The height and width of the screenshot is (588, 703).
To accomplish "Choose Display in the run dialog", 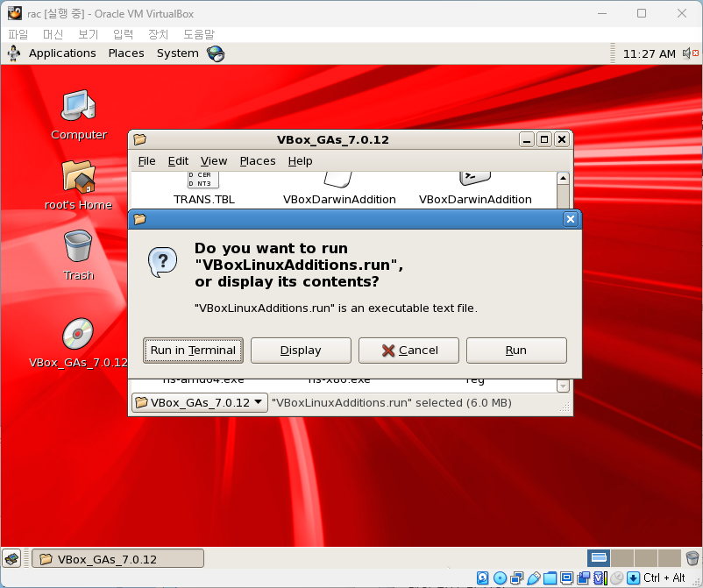I will [x=301, y=350].
